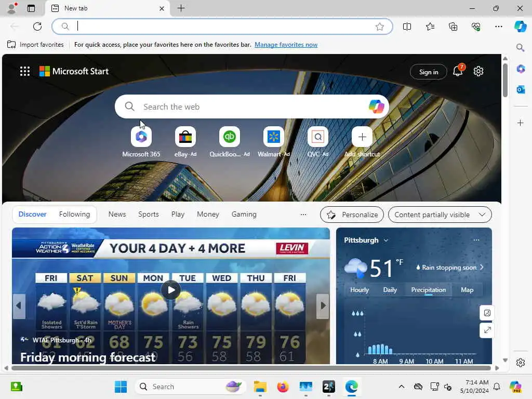Click the Sign in button

click(x=429, y=72)
